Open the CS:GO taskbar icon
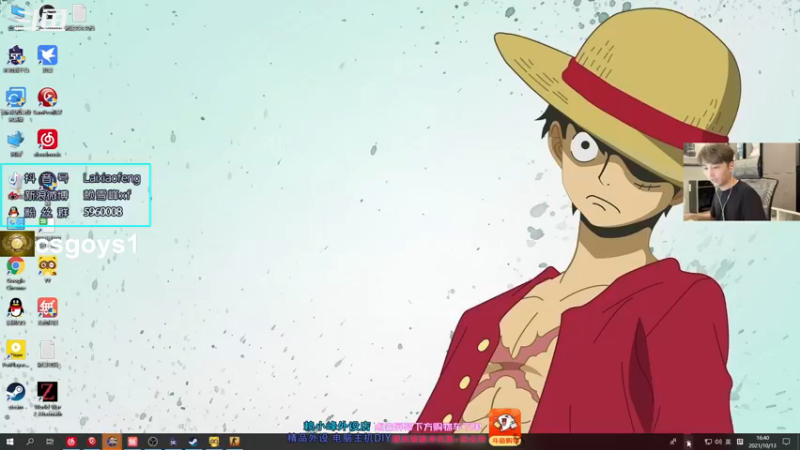The height and width of the screenshot is (450, 800). coord(234,441)
